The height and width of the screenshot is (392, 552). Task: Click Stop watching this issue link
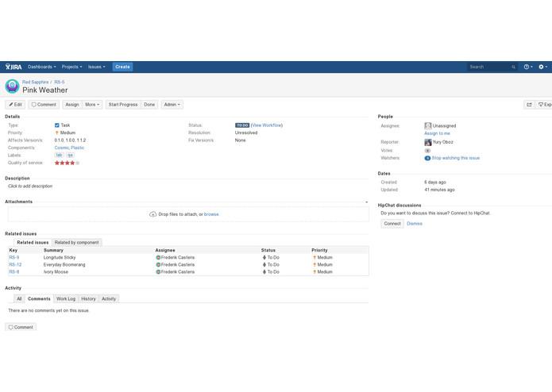pos(456,158)
